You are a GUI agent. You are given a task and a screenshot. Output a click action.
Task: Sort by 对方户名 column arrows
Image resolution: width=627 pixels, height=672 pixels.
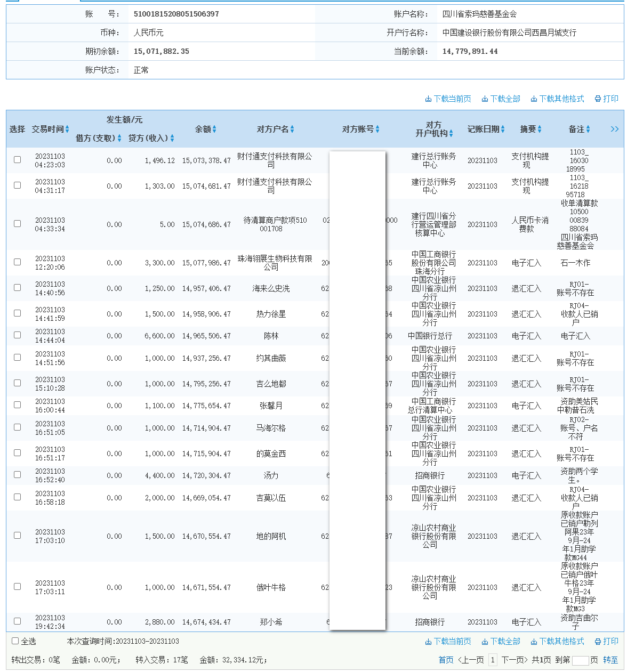tap(292, 129)
